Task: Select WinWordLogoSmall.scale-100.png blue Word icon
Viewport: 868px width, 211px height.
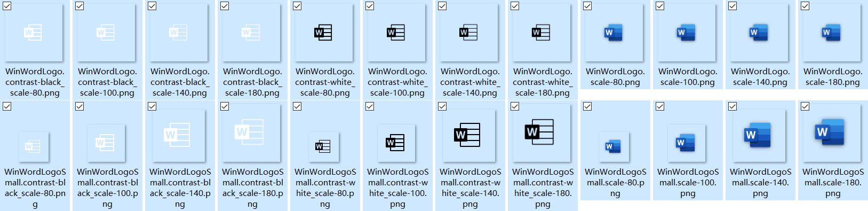Action: (x=686, y=143)
